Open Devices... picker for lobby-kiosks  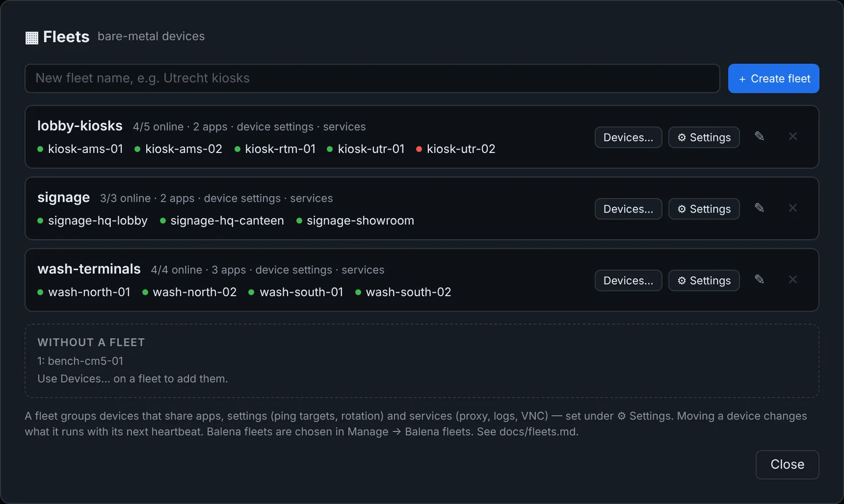(x=628, y=138)
